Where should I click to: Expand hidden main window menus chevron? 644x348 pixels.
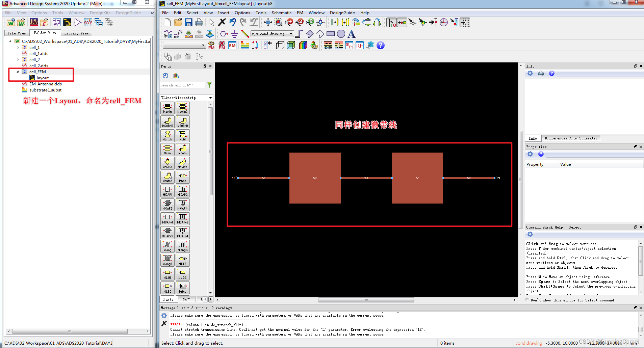[152, 13]
